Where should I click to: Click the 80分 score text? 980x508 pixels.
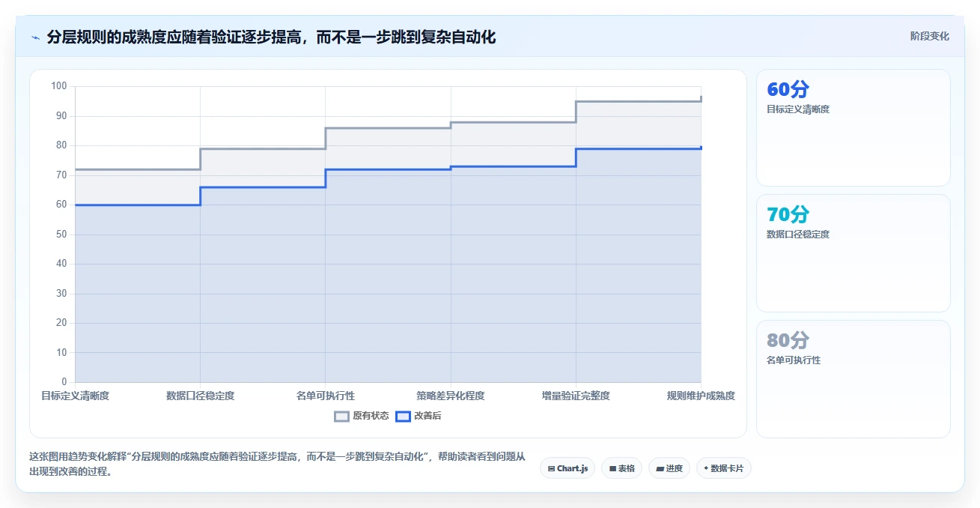(x=788, y=340)
